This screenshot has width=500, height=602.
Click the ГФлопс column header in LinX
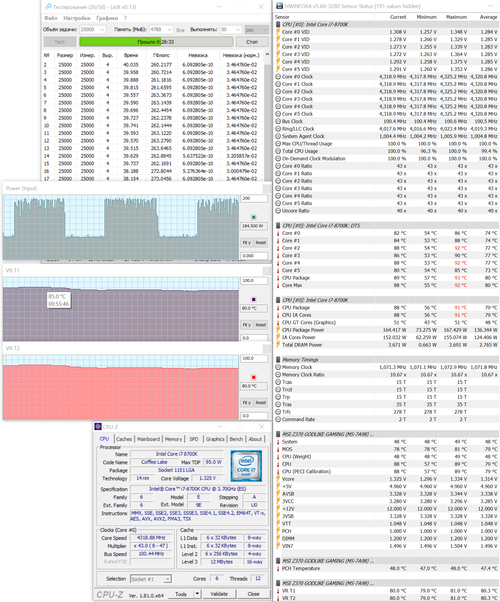[x=161, y=55]
